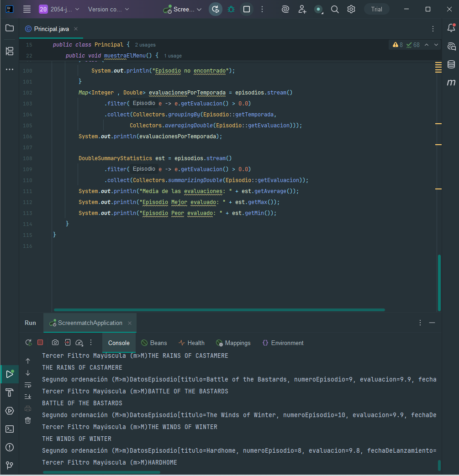Screen dimensions: 459x476
Task: Open Services tool window
Action: pyautogui.click(x=10, y=411)
